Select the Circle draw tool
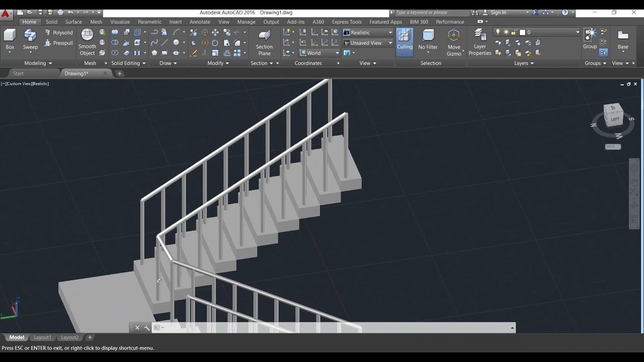The image size is (644, 362). (x=176, y=43)
